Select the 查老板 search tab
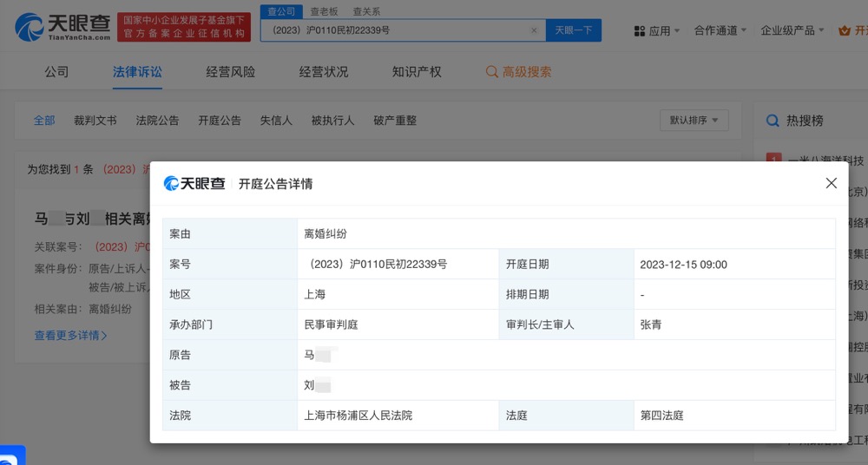The height and width of the screenshot is (465, 868). 324,11
